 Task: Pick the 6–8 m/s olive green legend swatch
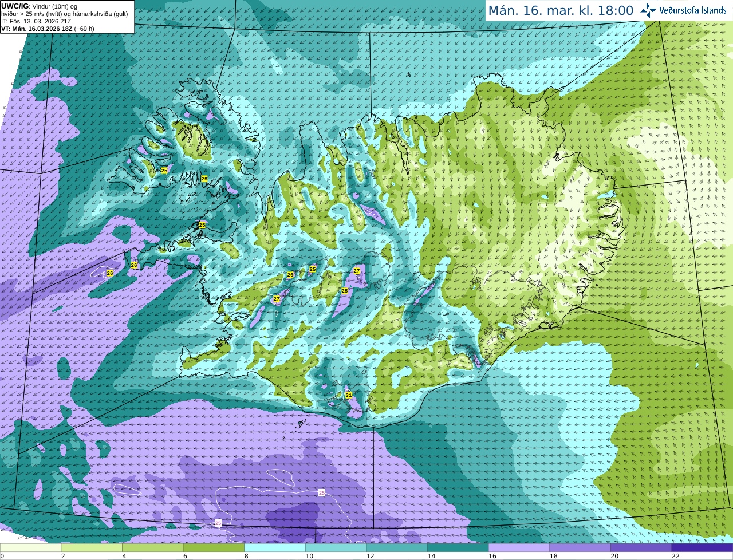pos(214,547)
